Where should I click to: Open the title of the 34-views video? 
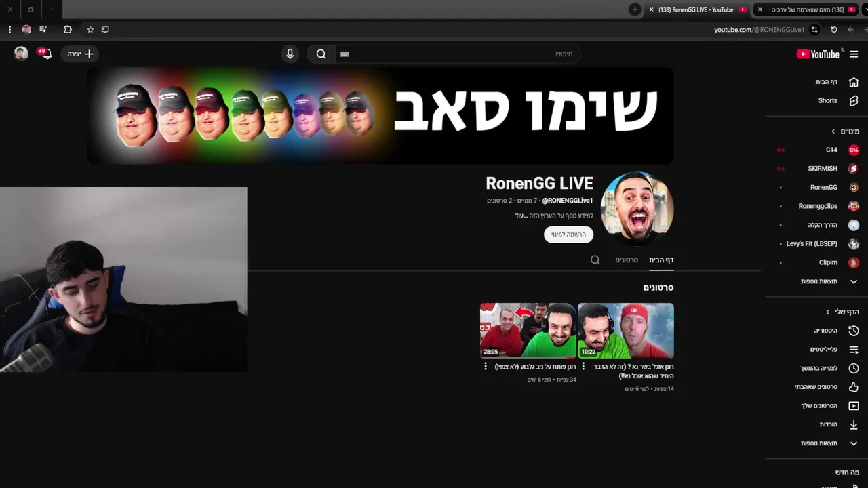coord(535,367)
